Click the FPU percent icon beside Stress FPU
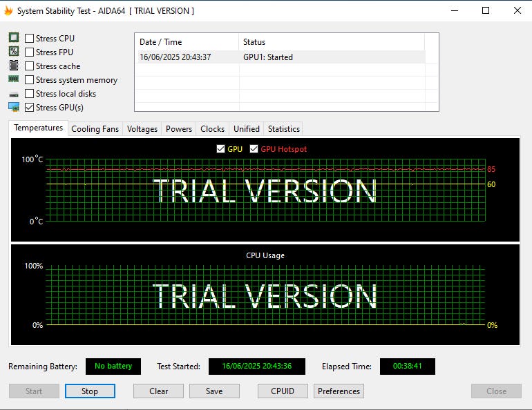 coord(14,51)
